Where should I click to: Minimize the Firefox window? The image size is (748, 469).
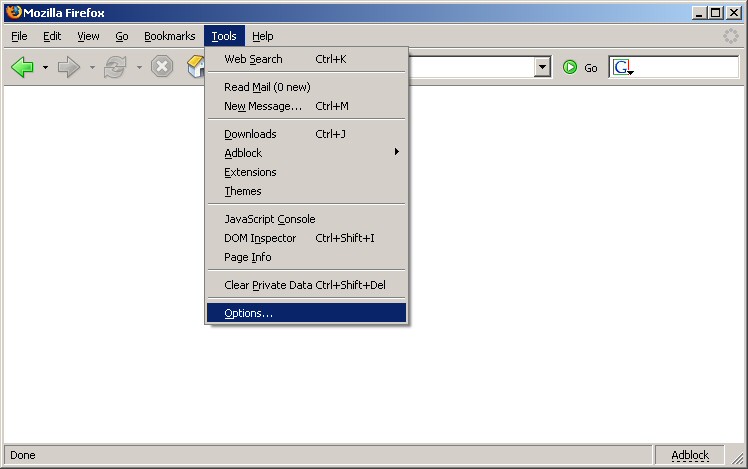pyautogui.click(x=699, y=13)
